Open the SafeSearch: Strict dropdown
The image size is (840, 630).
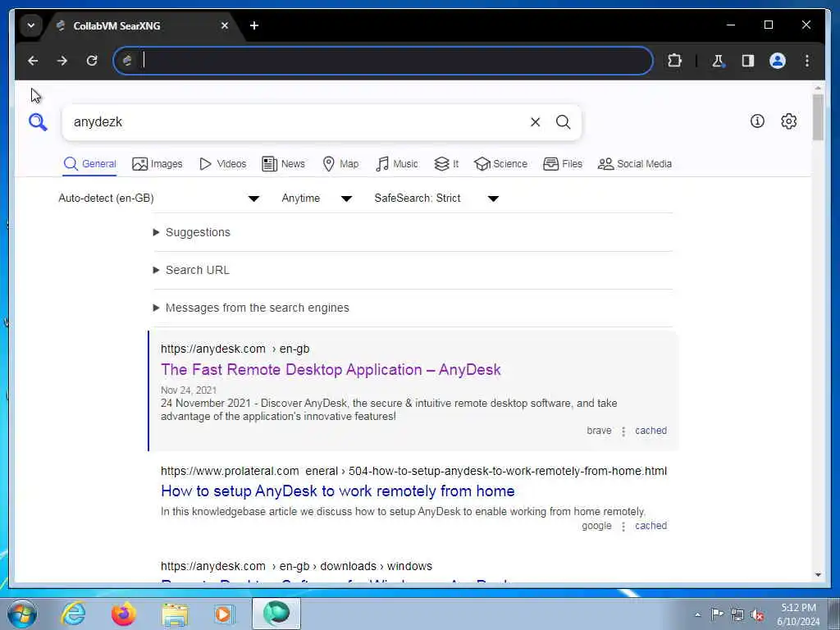tap(436, 199)
